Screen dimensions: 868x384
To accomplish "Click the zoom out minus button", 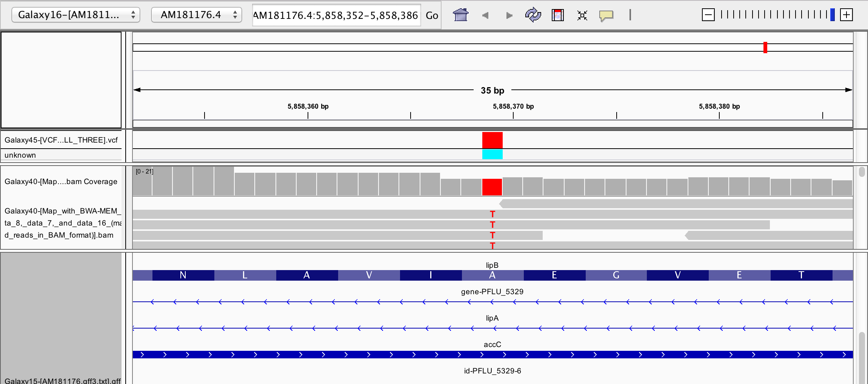I will click(708, 15).
